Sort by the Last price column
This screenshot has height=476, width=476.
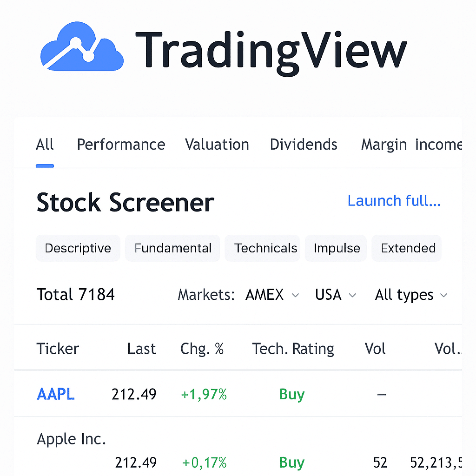tap(141, 349)
